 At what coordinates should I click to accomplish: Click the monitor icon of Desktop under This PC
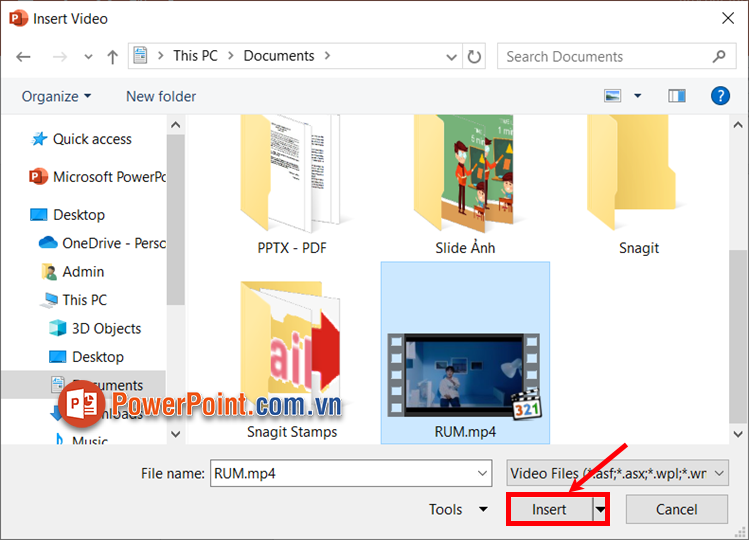(58, 356)
